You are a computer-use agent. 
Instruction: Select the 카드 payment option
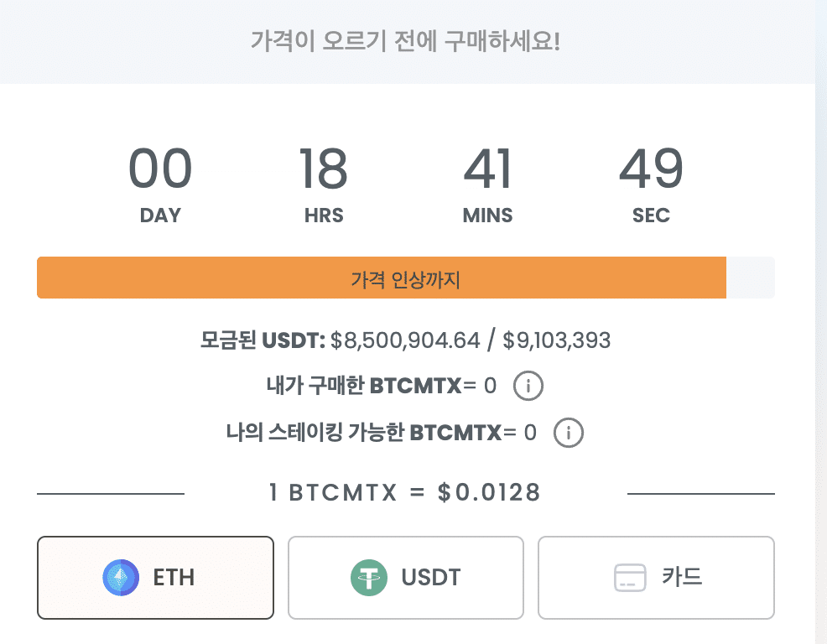point(655,577)
